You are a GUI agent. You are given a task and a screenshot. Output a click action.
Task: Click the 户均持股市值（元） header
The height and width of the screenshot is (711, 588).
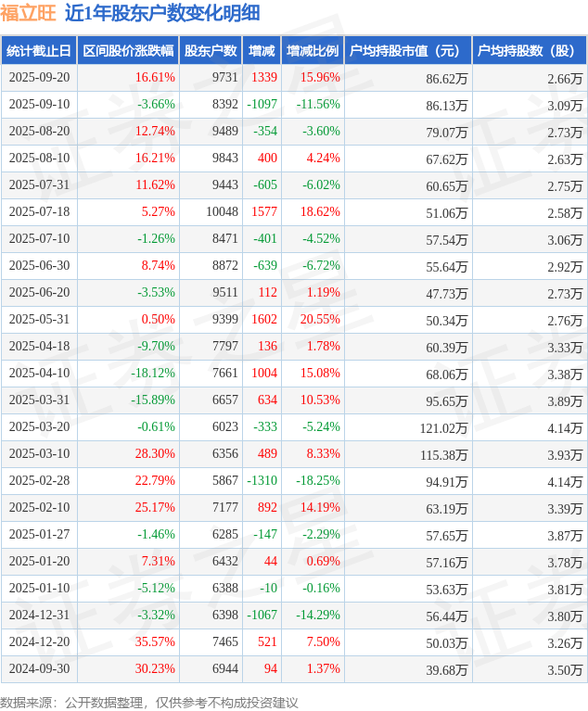pyautogui.click(x=407, y=51)
